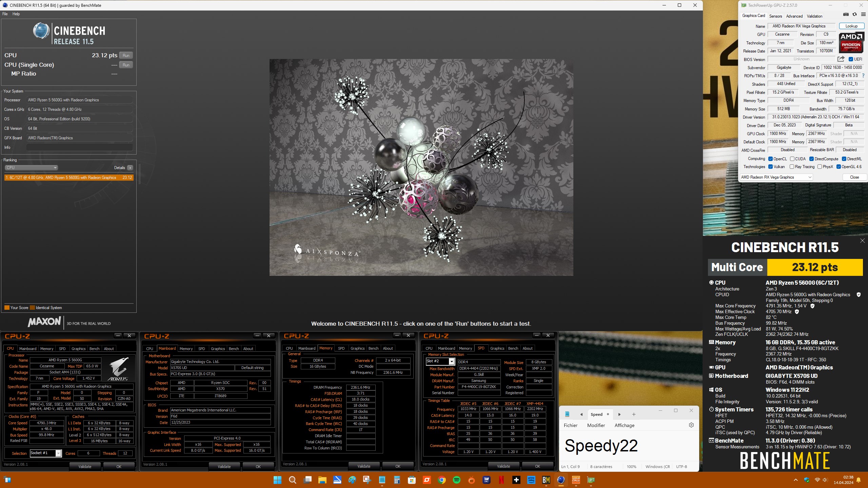Open Prime Video from the taskbar
The image size is (868, 488).
click(x=531, y=480)
